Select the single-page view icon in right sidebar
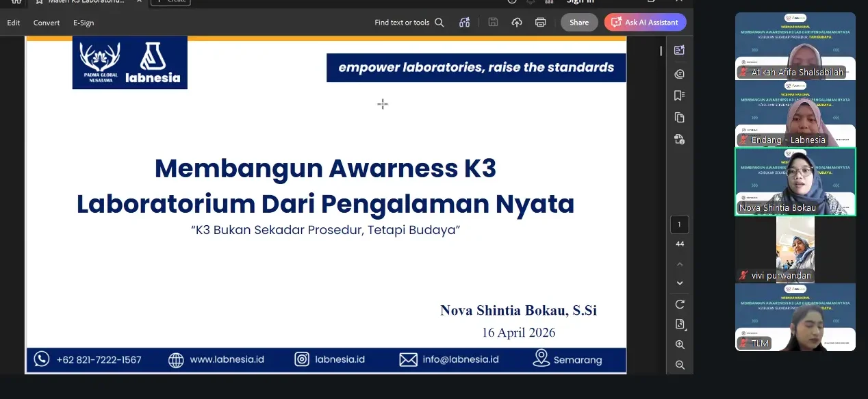 (680, 324)
